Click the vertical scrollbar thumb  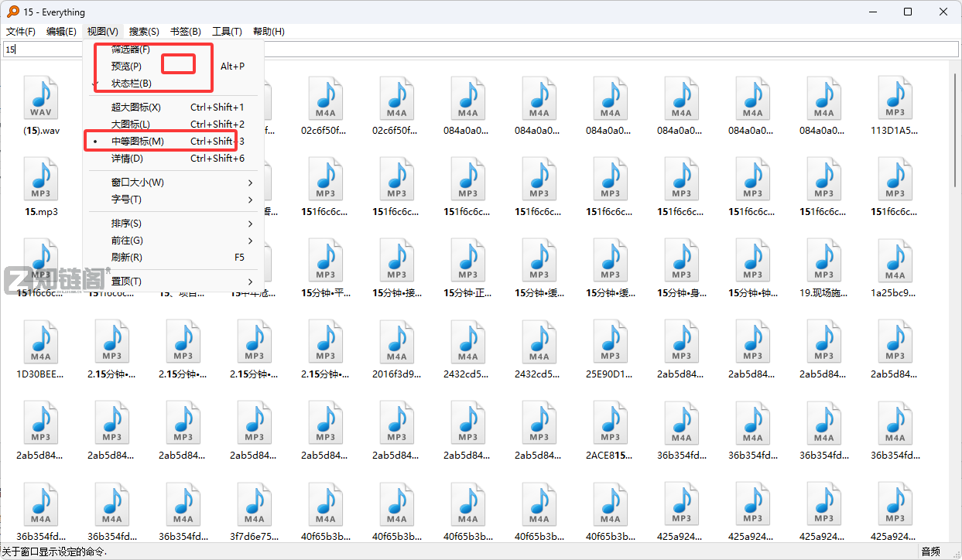[x=955, y=131]
